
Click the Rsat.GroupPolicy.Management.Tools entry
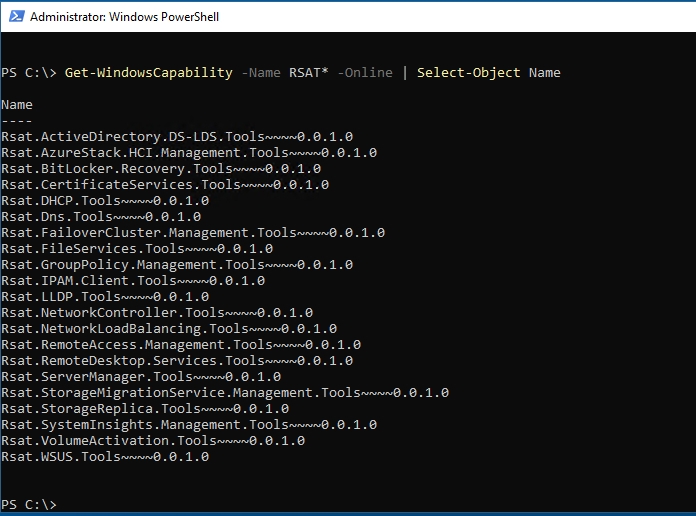pyautogui.click(x=177, y=265)
